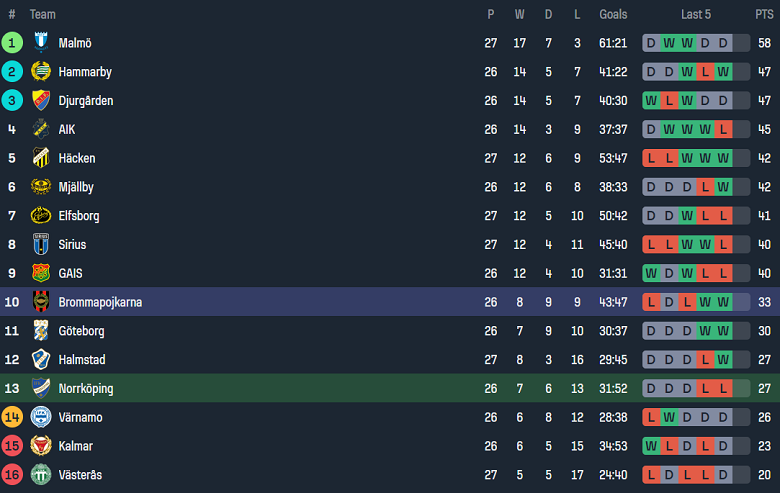Viewport: 780px width, 493px height.
Task: Click the Västerås team crest
Action: (x=41, y=474)
